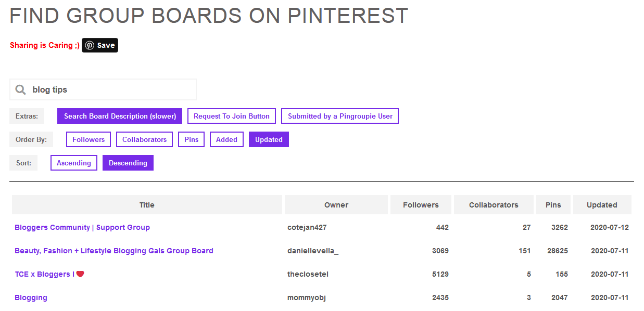Screen dimensions: 644x311
Task: Click the Title column header
Action: point(146,204)
